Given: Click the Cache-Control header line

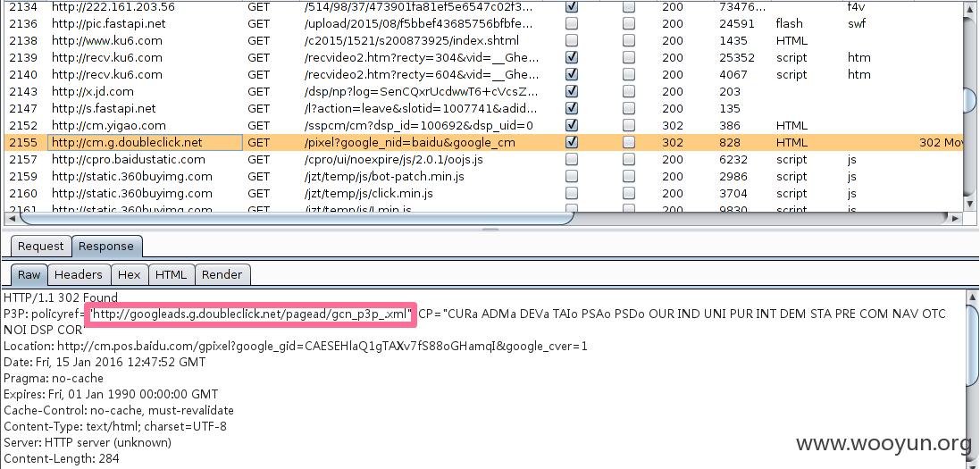Looking at the screenshot, I should [x=119, y=411].
